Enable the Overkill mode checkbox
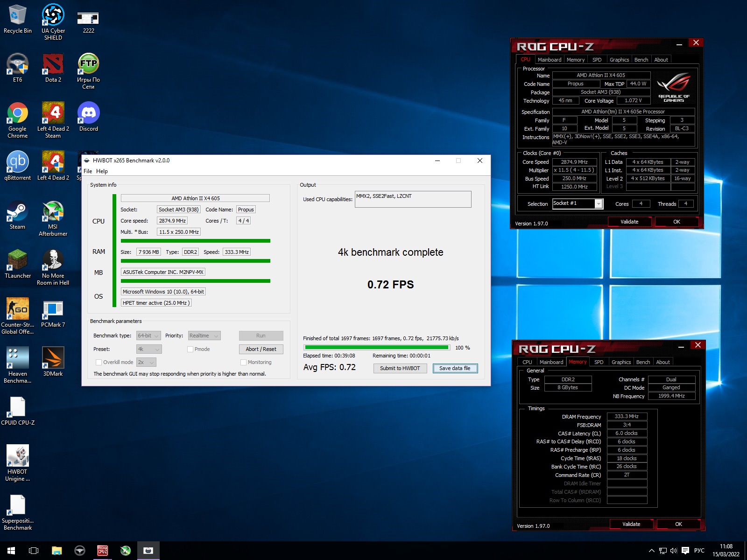Screen dimensions: 747x560 (x=99, y=362)
